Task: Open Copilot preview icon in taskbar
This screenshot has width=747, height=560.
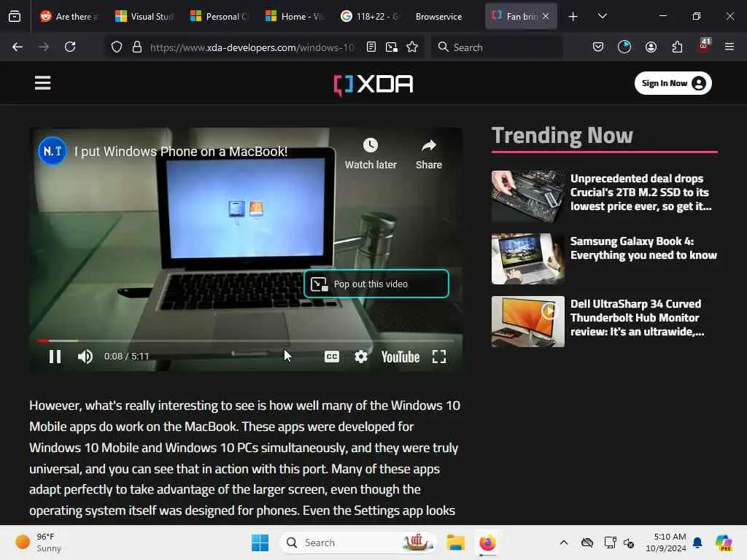Action: click(724, 542)
